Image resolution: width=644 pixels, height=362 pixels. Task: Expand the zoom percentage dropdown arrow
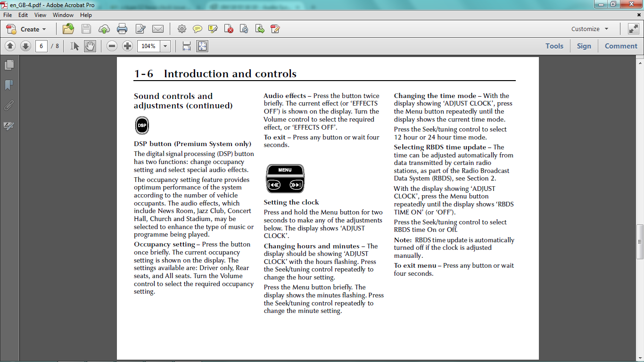(165, 46)
